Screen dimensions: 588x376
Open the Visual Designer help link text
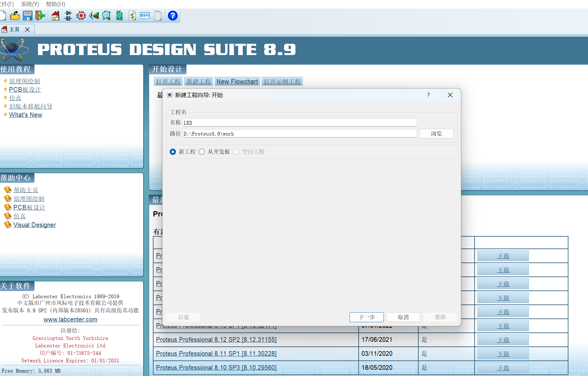tap(34, 225)
